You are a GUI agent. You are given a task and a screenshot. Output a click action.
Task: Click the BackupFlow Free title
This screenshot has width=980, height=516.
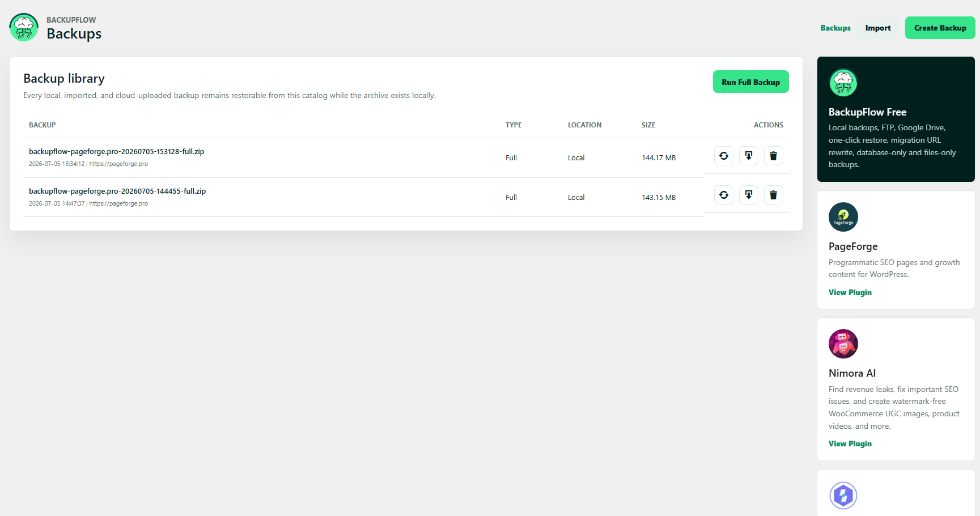(x=867, y=112)
